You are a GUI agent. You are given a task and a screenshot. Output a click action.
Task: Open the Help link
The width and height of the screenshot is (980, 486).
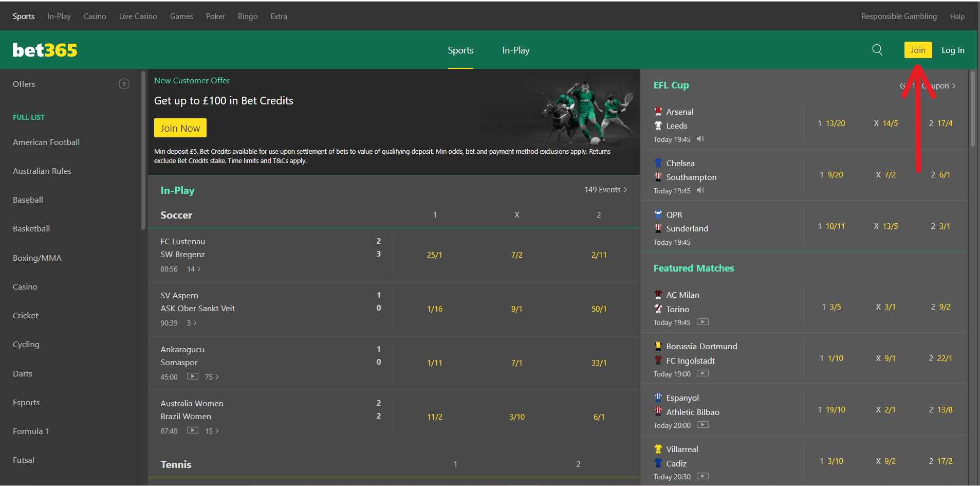(x=957, y=16)
